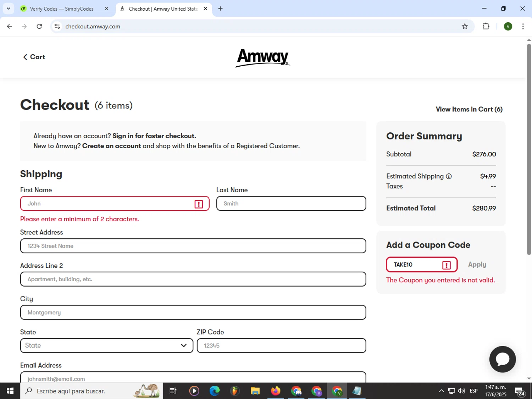532x399 pixels.
Task: Click Create an account link
Action: tap(111, 146)
